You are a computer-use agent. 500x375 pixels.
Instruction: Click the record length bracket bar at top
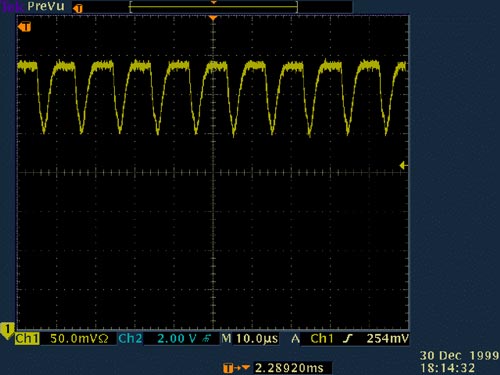[x=213, y=7]
